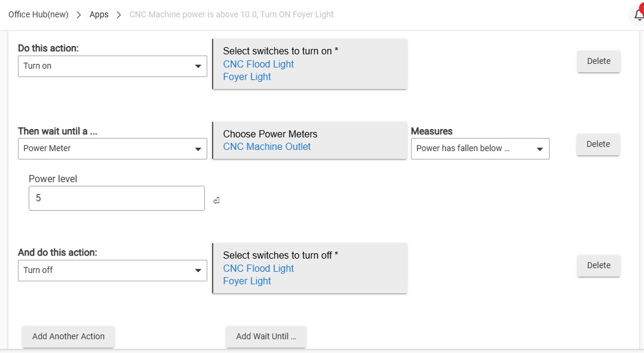Go to Office Hub(new) breadcrumb
The width and height of the screenshot is (644, 353).
38,14
